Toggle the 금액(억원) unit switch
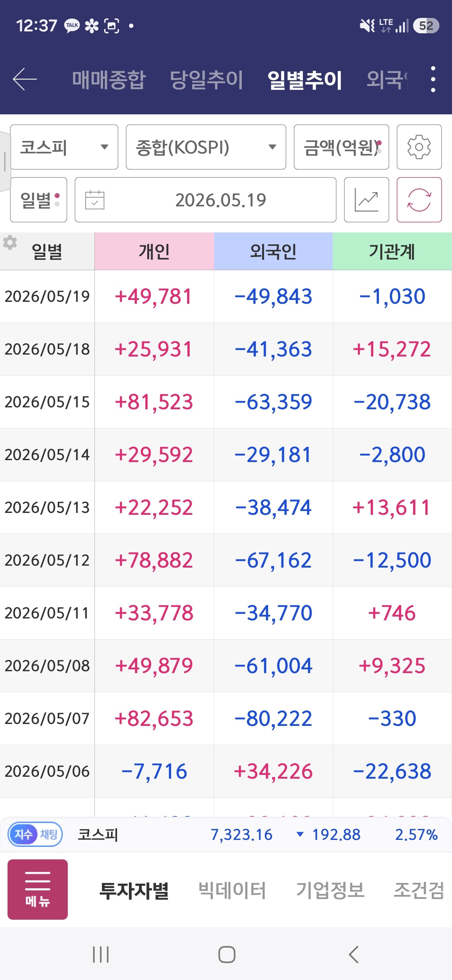The width and height of the screenshot is (452, 980). click(x=341, y=147)
